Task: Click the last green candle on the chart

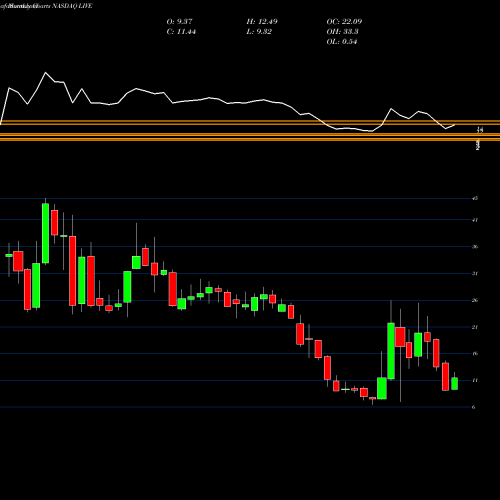Action: point(454,383)
